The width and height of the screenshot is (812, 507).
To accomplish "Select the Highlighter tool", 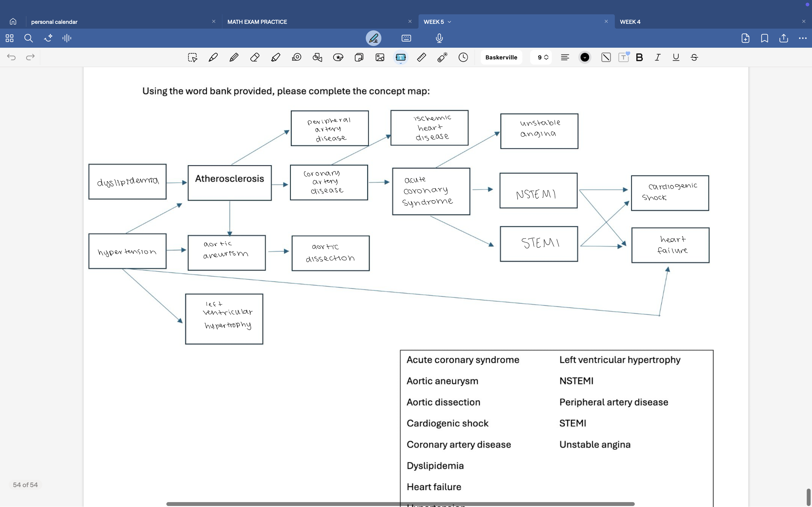I will tap(275, 57).
